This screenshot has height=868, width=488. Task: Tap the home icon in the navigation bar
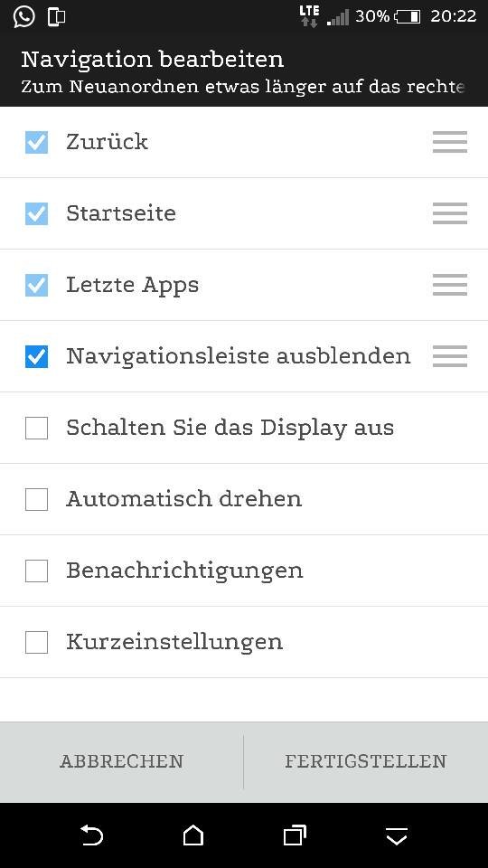193,835
